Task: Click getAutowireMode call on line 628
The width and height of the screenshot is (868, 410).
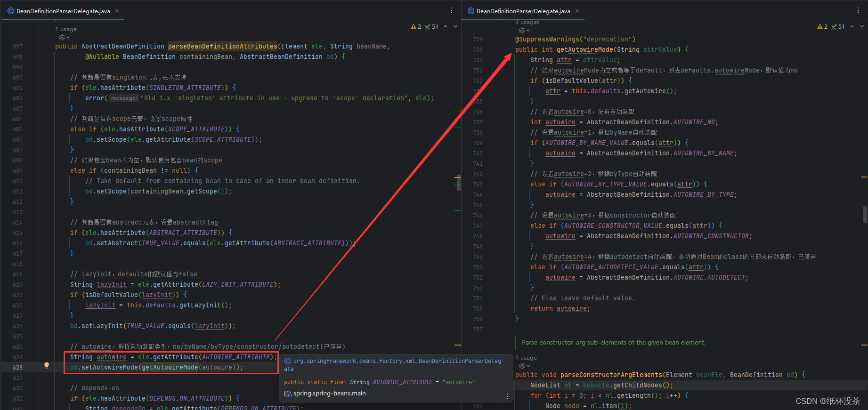Action: tap(170, 367)
